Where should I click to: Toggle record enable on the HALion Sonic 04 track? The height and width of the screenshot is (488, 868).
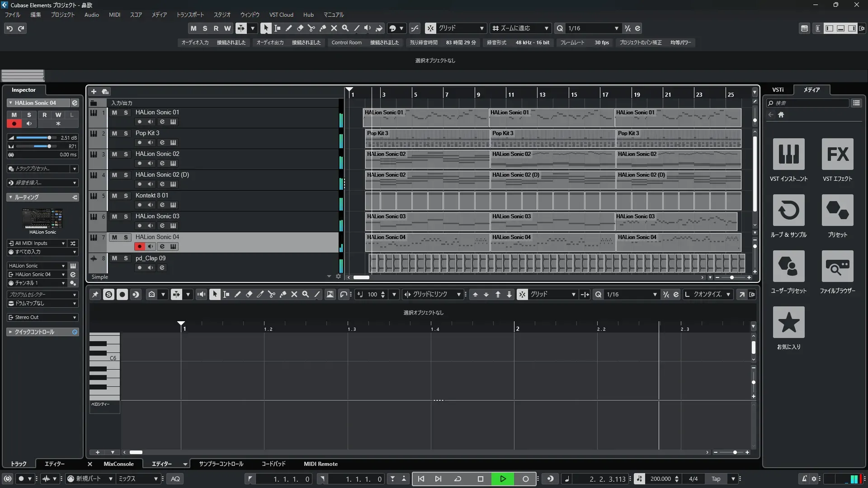pyautogui.click(x=139, y=246)
